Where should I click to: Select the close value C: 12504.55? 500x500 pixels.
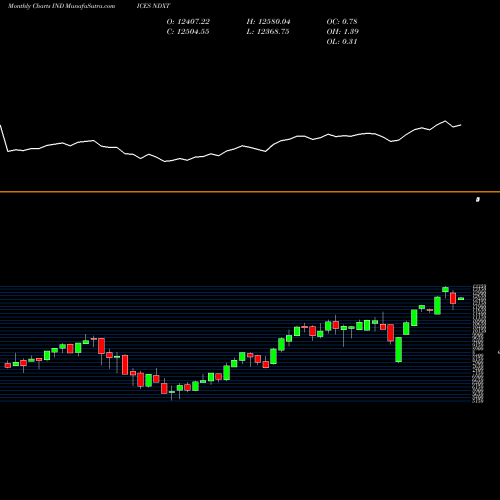click(188, 32)
